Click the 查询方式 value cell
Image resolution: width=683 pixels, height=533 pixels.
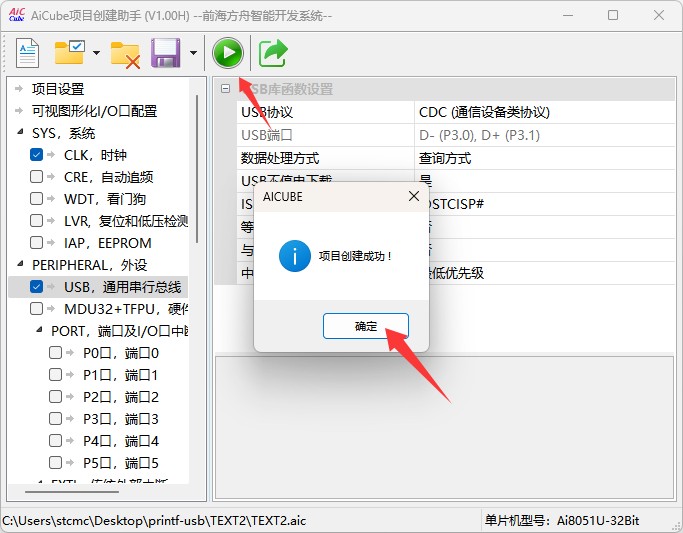544,158
